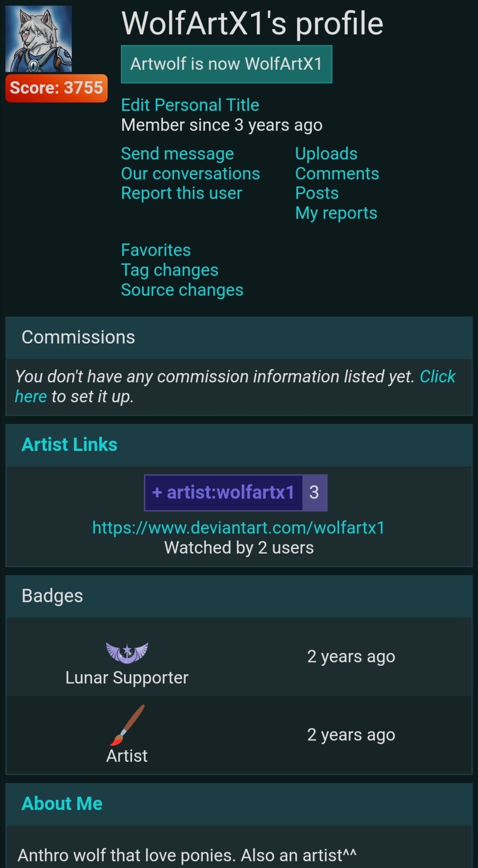This screenshot has width=478, height=868.
Task: View Tag changes
Action: click(x=170, y=270)
